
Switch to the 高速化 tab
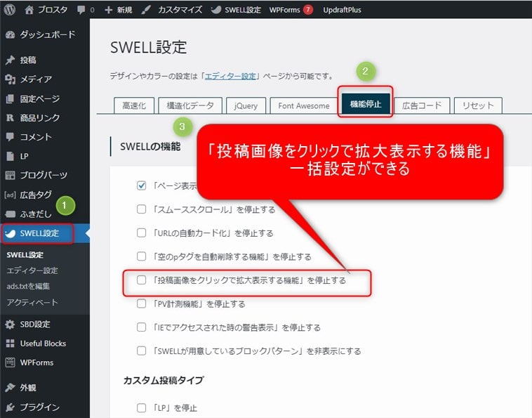tap(134, 105)
